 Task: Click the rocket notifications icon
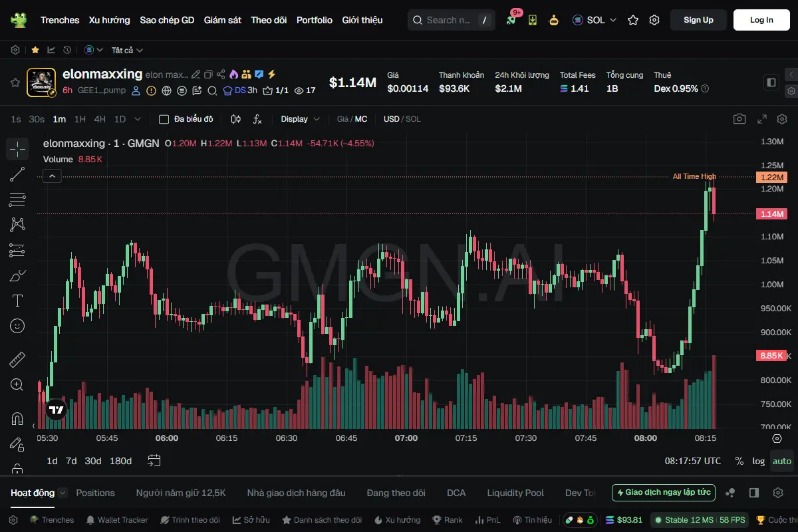[511, 20]
